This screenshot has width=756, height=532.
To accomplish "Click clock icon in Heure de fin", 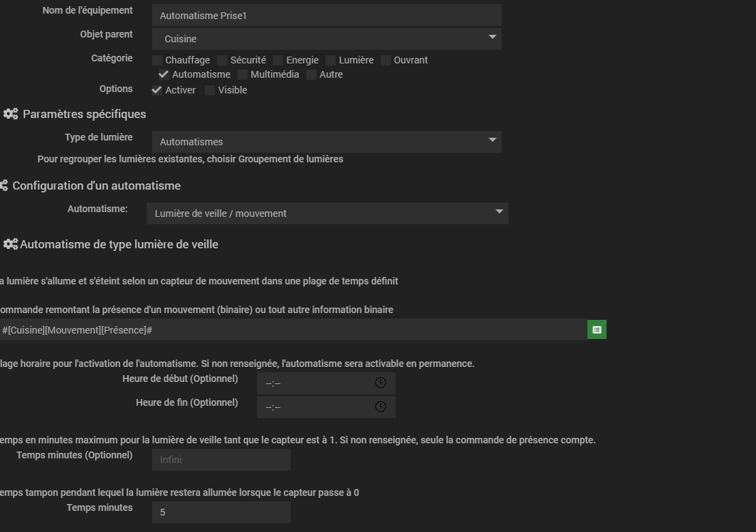I will pos(381,407).
